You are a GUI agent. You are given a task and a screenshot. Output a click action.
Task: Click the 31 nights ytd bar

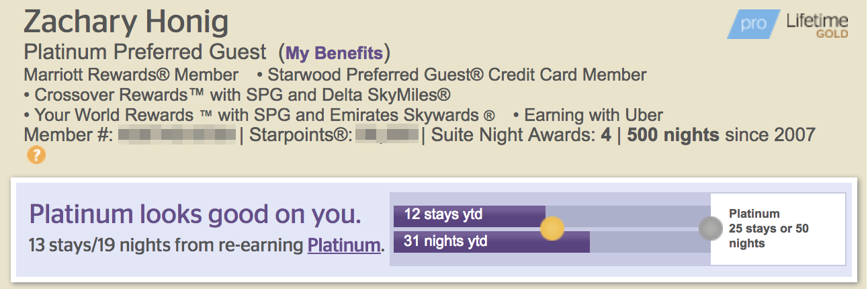pos(491,241)
